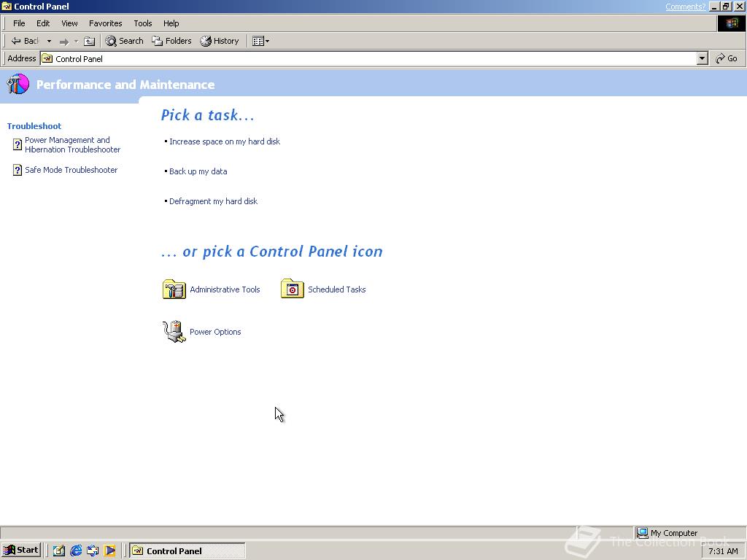This screenshot has height=560, width=747.
Task: Click the Show Desktop Quick Launch icon
Action: click(x=58, y=551)
